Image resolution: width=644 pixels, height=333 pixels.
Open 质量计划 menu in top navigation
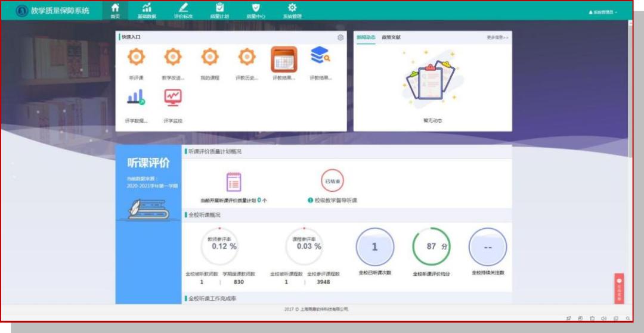tap(219, 11)
